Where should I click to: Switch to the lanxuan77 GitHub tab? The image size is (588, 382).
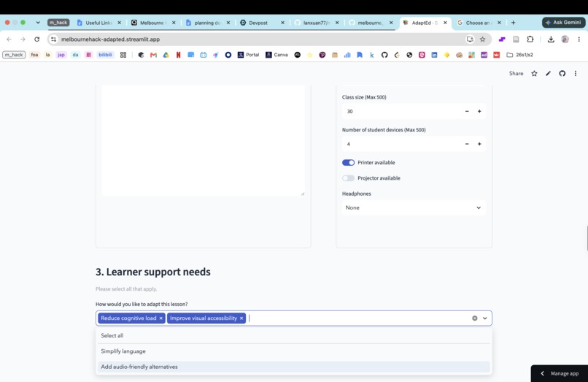pyautogui.click(x=317, y=23)
